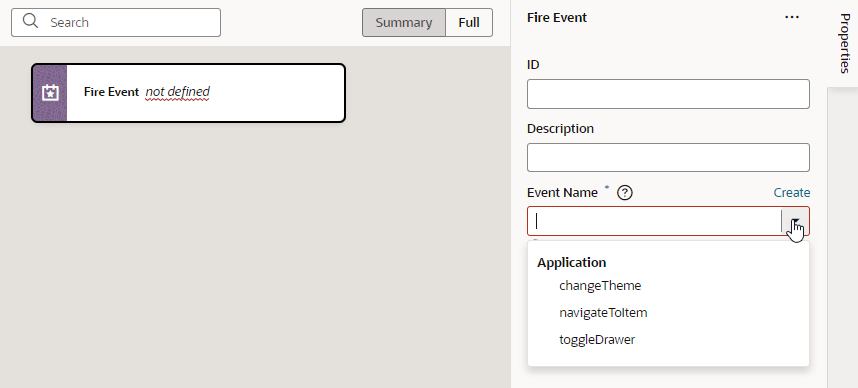
Task: Click the Create event link
Action: pyautogui.click(x=792, y=193)
